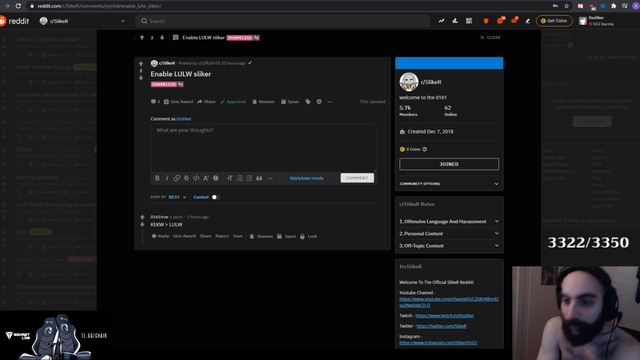The height and width of the screenshot is (360, 640).
Task: Submit with the COMMENT button
Action: [357, 178]
